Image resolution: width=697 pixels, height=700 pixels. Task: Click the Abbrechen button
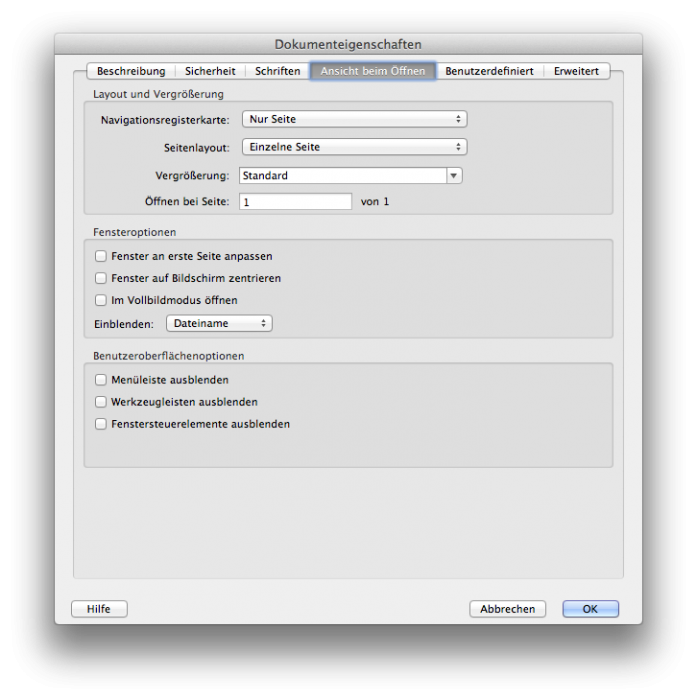point(508,609)
